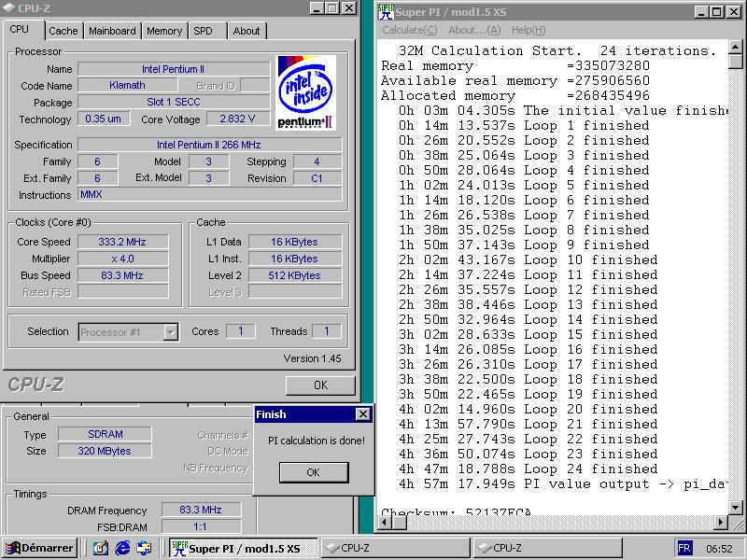Click the Level 2 value 512 KBytes

(295, 275)
